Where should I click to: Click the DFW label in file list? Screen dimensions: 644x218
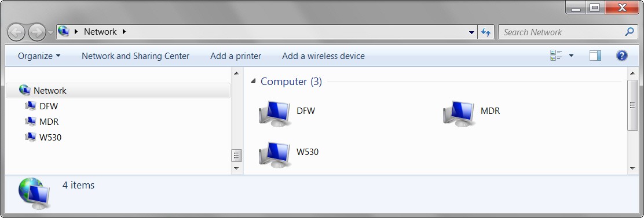pos(306,110)
